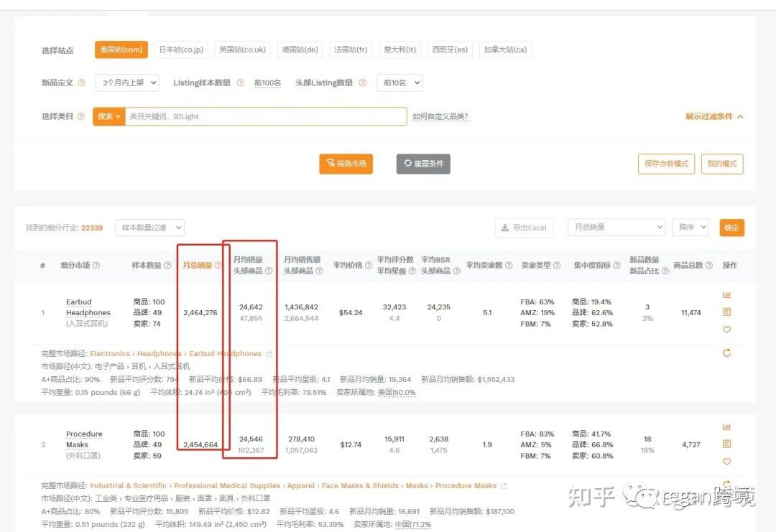Screen dimensions: 776x532
Task: Open Procedure Masks market name
Action: click(84, 439)
